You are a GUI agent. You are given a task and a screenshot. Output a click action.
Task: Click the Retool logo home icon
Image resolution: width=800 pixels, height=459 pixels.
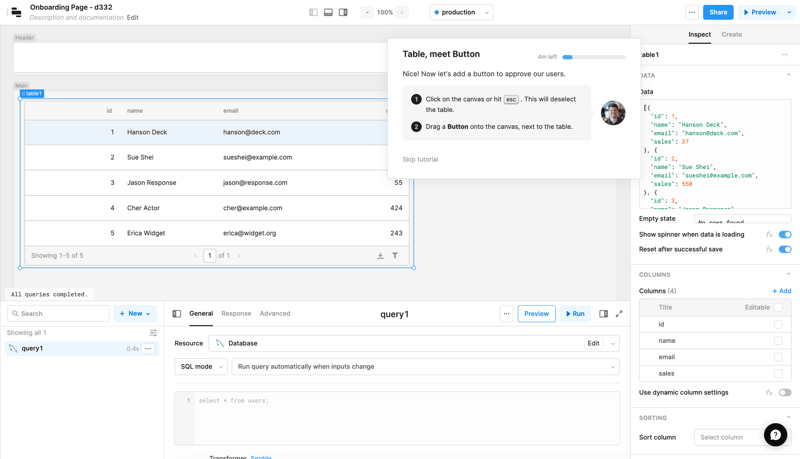[16, 12]
